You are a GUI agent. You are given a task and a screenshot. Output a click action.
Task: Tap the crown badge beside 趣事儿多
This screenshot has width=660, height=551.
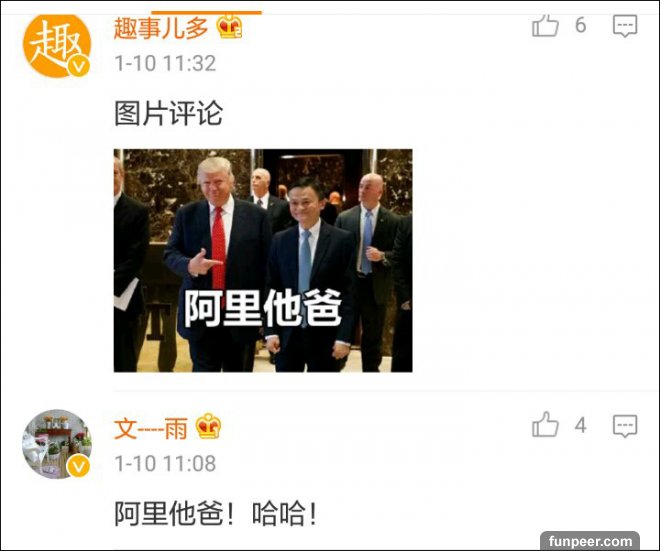[x=229, y=26]
